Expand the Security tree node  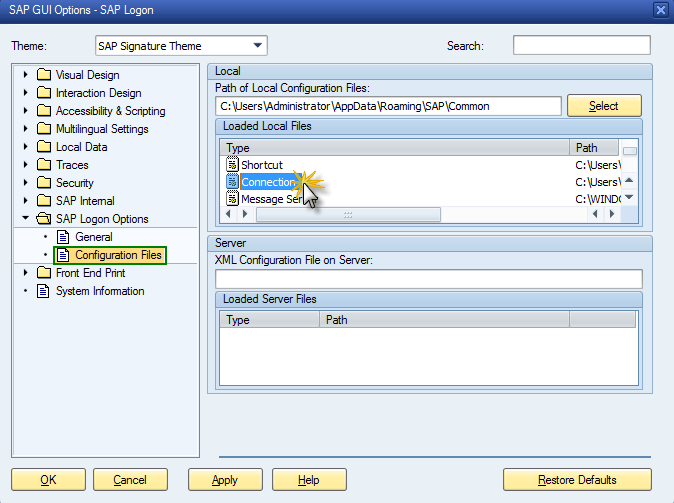(x=26, y=183)
